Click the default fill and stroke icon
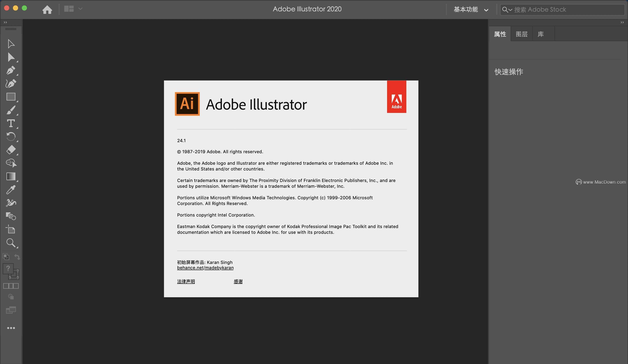 pos(6,256)
